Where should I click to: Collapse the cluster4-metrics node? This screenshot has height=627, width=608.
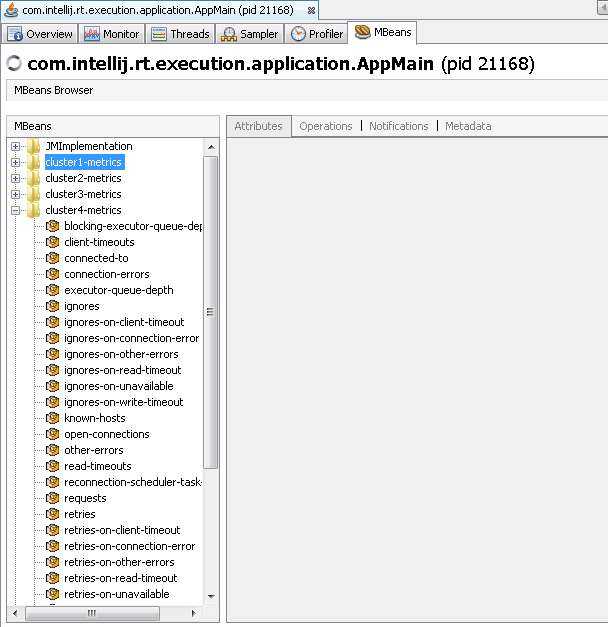click(16, 210)
